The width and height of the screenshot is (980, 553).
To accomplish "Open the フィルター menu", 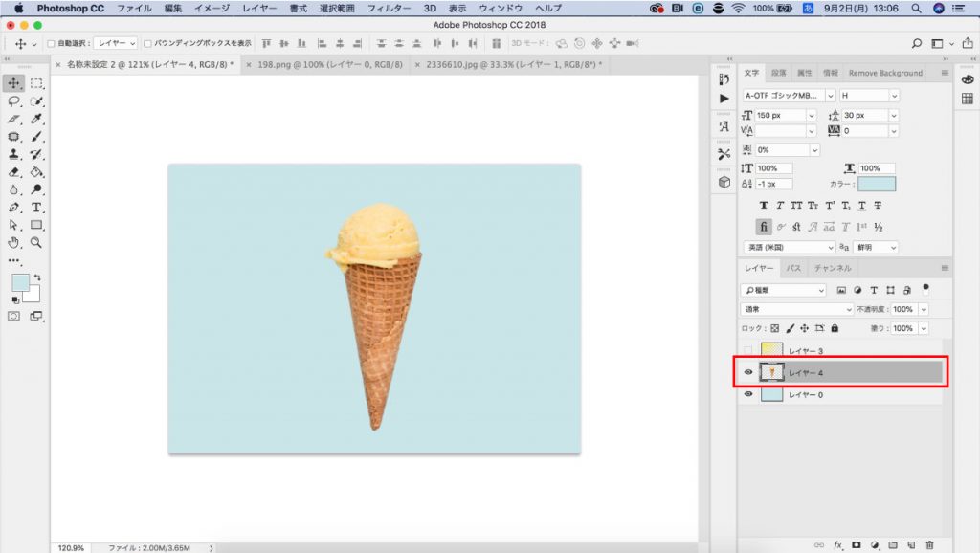I will point(390,8).
